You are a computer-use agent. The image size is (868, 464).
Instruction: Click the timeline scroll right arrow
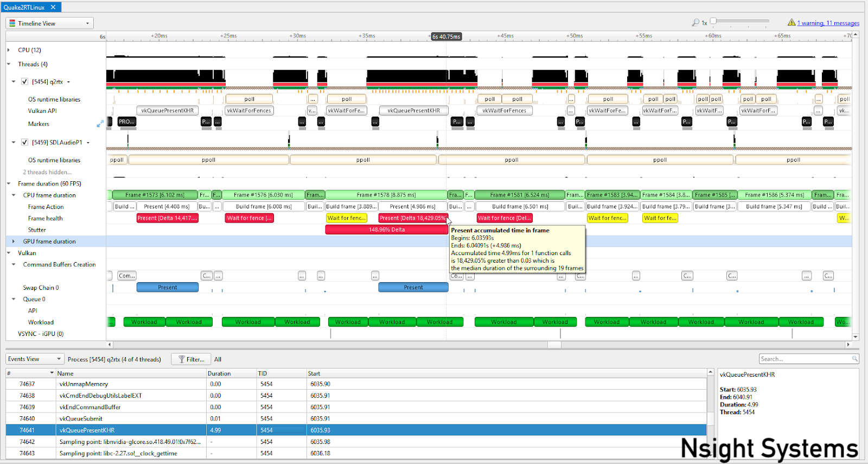click(x=848, y=345)
